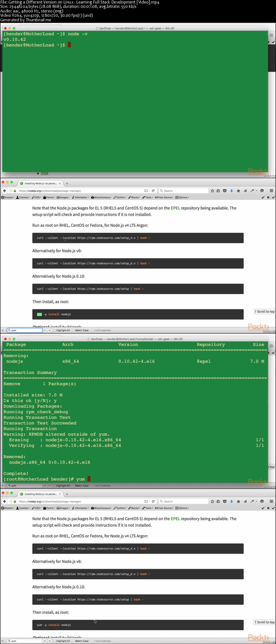This screenshot has height=644, width=276.
Task: Open a new tab with plus in the 00:02:56 frame
Action: click(x=67, y=183)
